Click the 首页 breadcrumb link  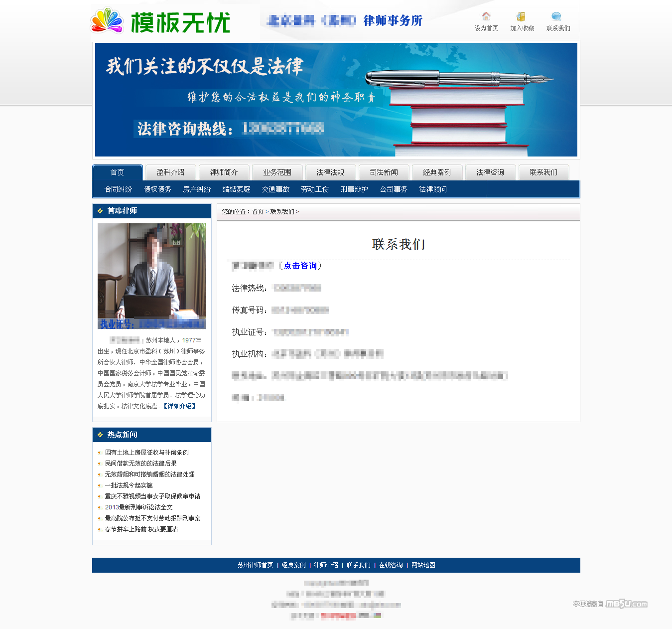(258, 212)
